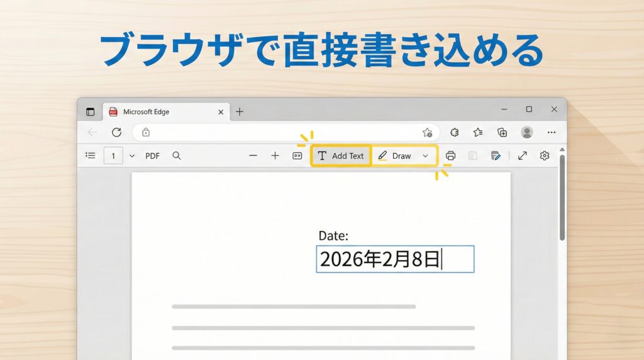
Task: Open the browser three-dot settings menu
Action: click(552, 132)
